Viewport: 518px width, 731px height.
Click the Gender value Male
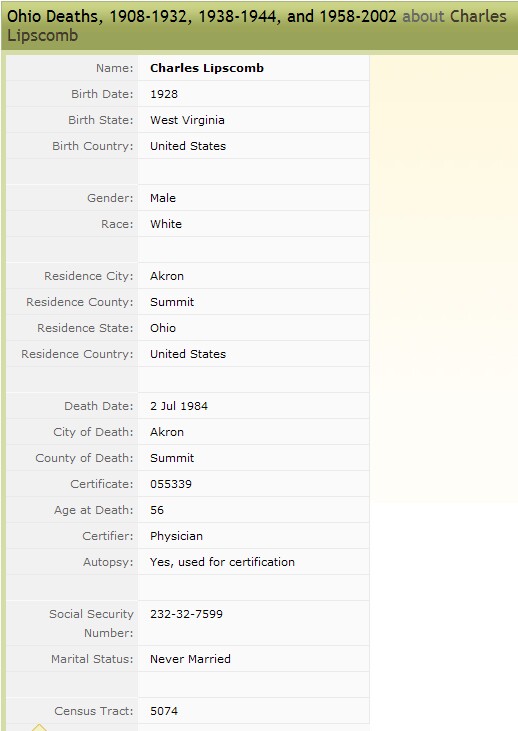163,198
